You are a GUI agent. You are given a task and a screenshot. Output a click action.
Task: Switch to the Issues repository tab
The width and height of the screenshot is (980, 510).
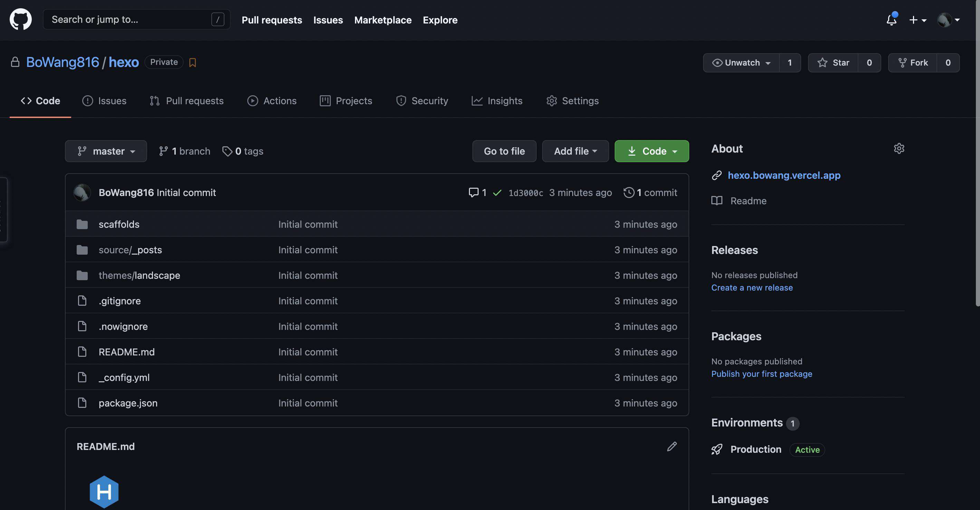pos(104,101)
